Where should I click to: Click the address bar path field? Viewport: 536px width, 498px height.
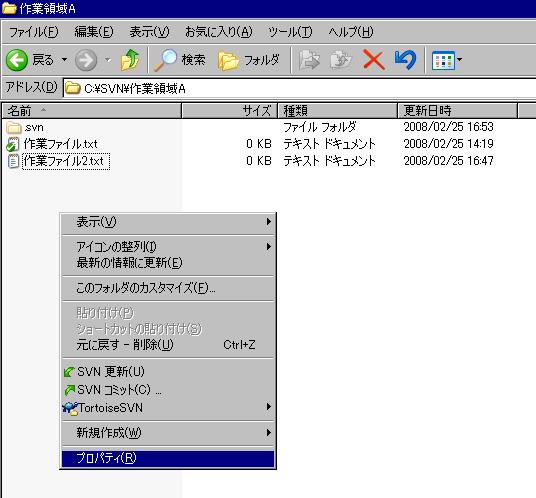[299, 88]
